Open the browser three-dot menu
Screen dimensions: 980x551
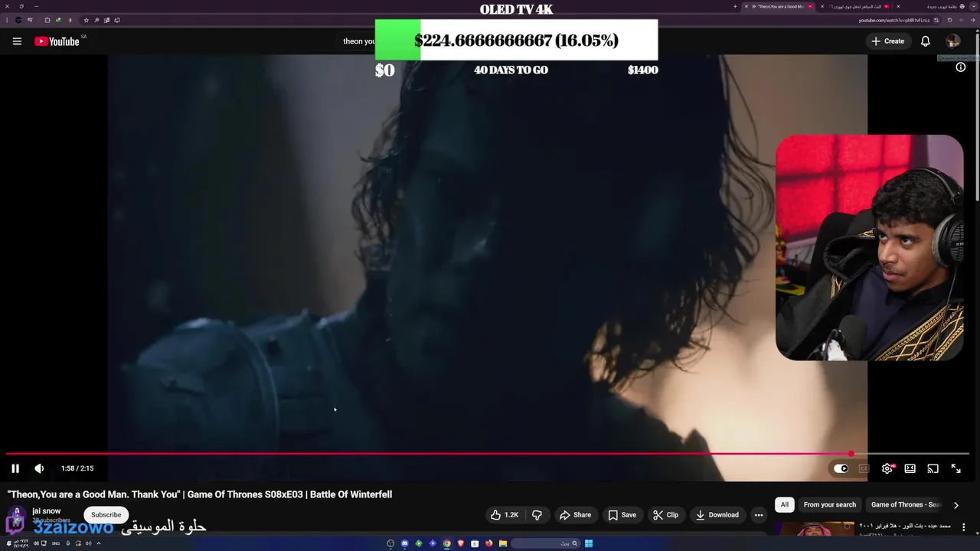pos(7,20)
